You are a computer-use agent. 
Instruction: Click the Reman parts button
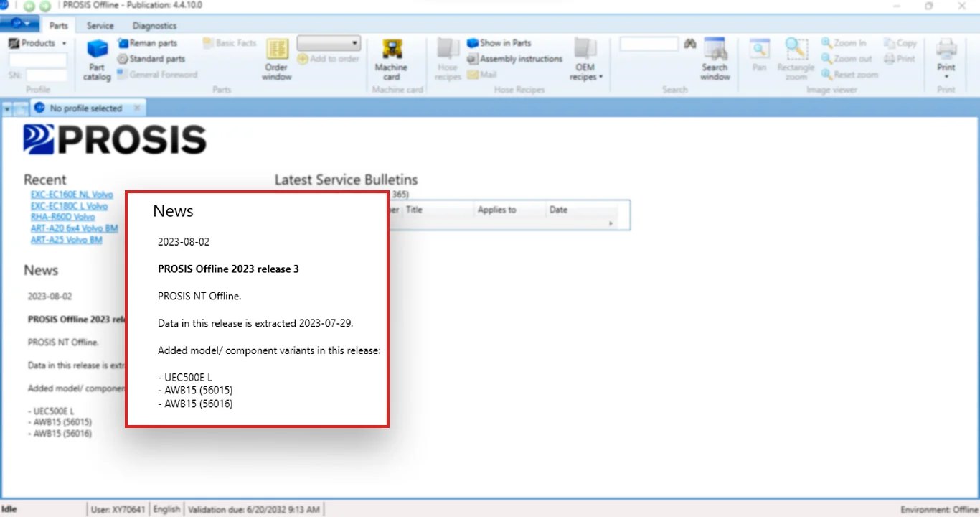147,44
